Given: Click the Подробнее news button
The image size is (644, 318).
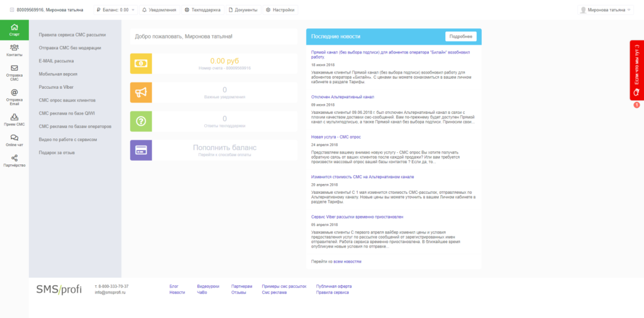Looking at the screenshot, I should point(461,37).
